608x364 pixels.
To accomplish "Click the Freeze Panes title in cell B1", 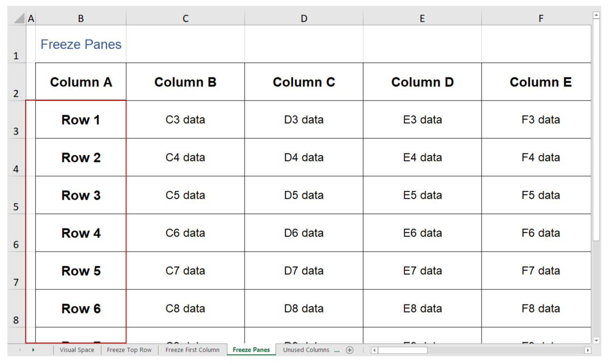I will point(81,44).
